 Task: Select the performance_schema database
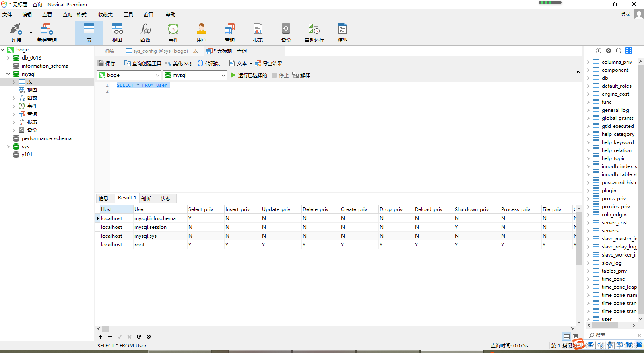46,138
